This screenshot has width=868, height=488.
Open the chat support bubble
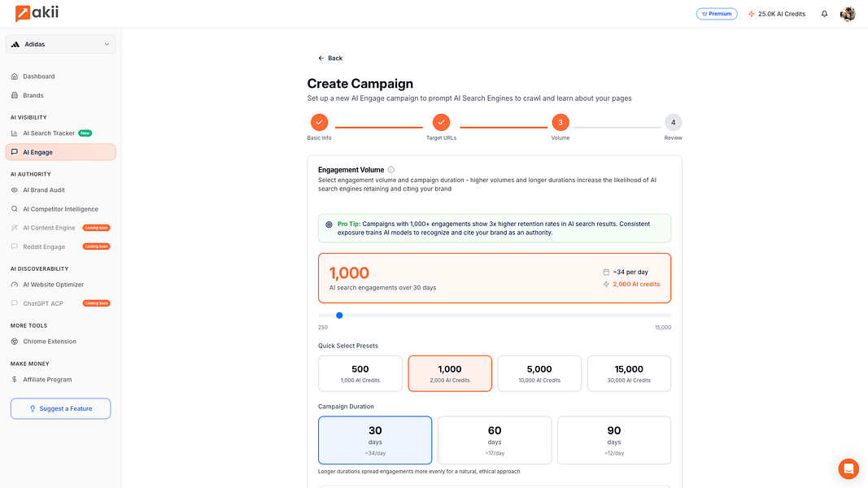tap(848, 468)
